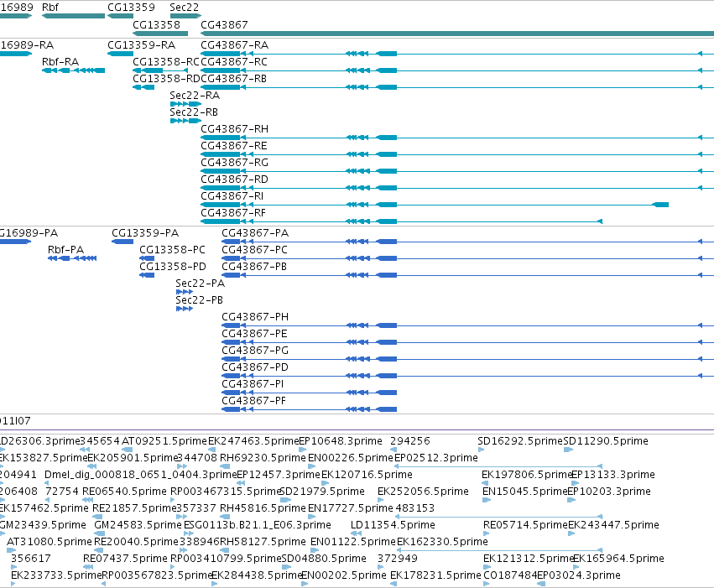Click protein label 'Sec22-PB'
714x588 pixels.
[199, 300]
